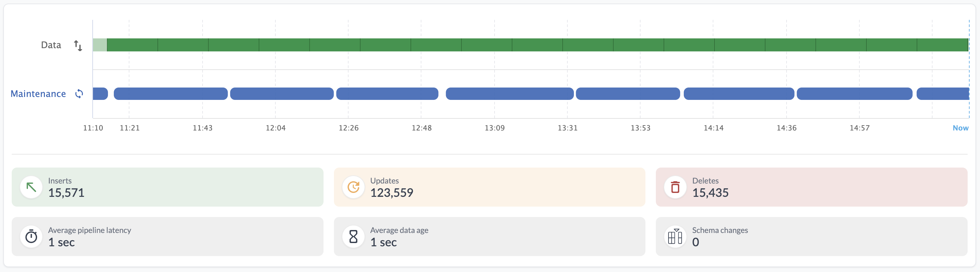Select the 11:21 time axis label
980x272 pixels.
(x=130, y=128)
